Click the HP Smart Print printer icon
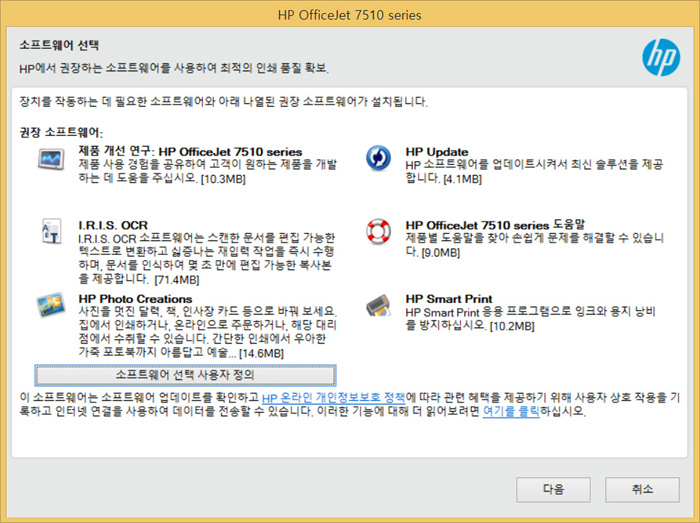Screen dimensions: 700x523 point(378,305)
